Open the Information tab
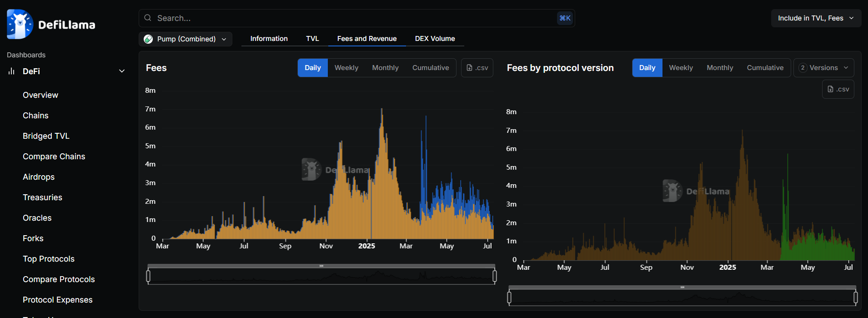 pyautogui.click(x=269, y=39)
